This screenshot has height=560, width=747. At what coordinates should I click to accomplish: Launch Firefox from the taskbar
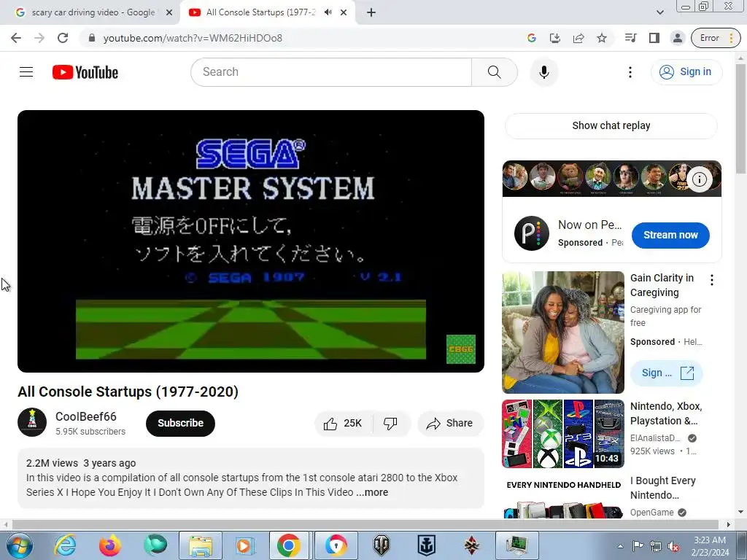109,545
